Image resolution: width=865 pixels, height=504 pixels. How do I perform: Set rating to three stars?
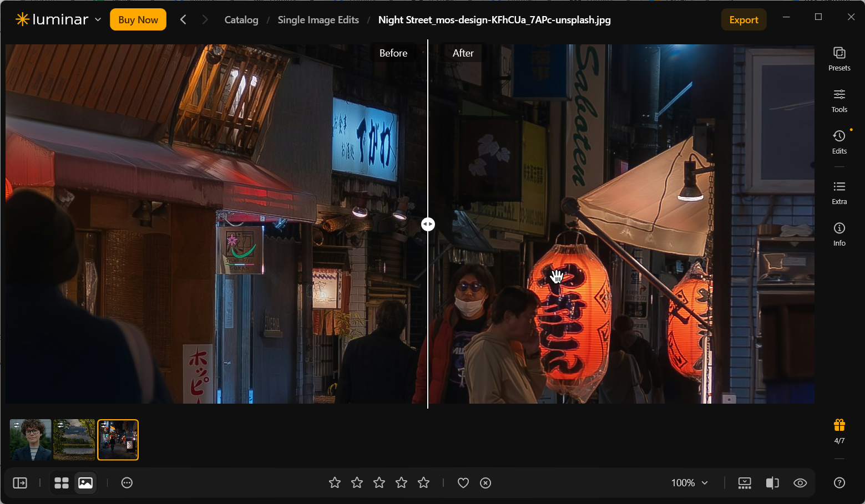tap(379, 483)
